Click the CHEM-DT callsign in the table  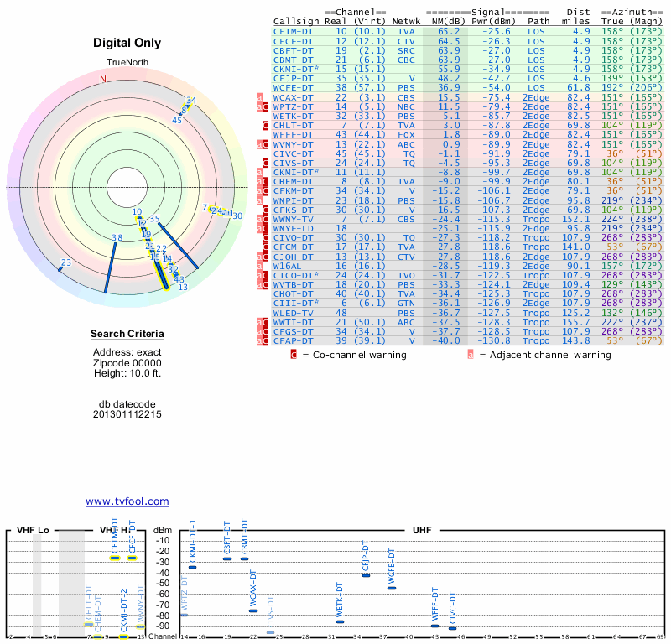point(293,182)
